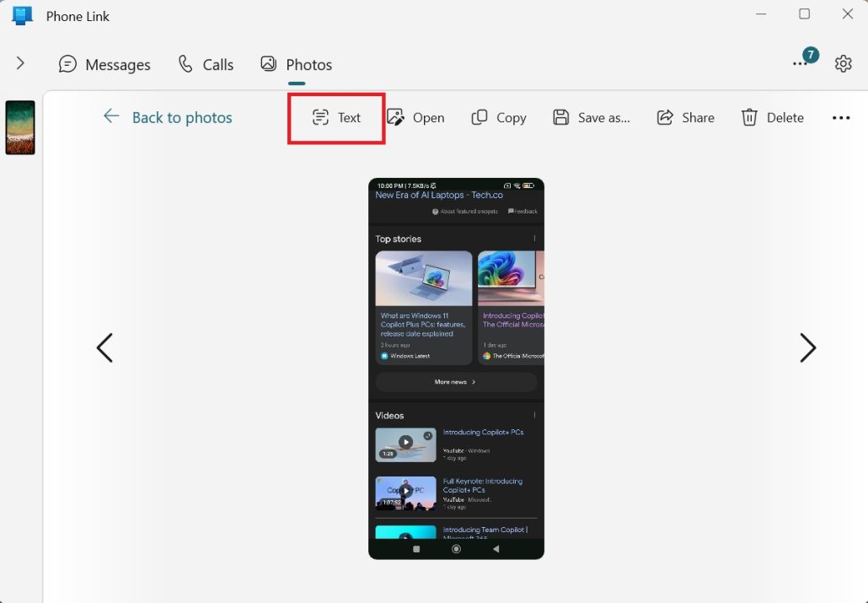
Task: Go back to photos list
Action: (x=168, y=117)
